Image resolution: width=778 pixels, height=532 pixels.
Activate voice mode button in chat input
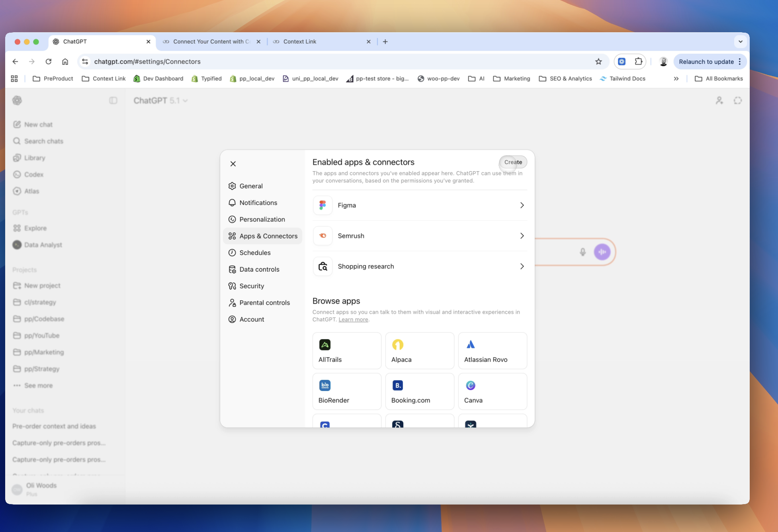(602, 252)
